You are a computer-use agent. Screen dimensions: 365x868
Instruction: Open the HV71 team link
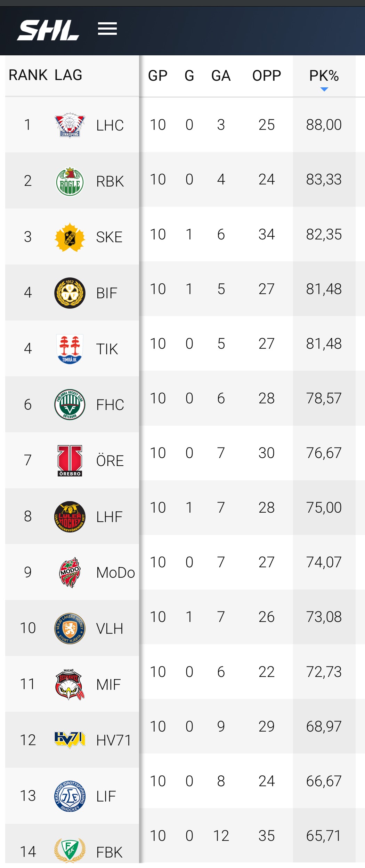[x=114, y=740]
